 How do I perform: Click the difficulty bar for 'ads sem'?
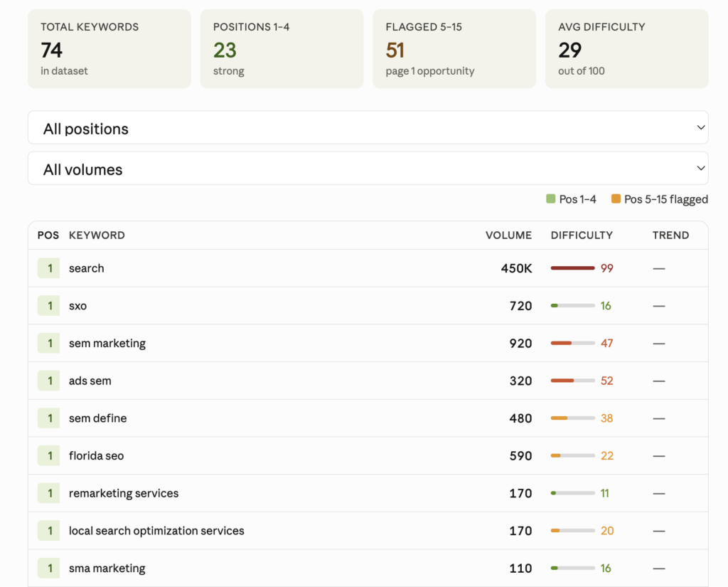pyautogui.click(x=572, y=381)
